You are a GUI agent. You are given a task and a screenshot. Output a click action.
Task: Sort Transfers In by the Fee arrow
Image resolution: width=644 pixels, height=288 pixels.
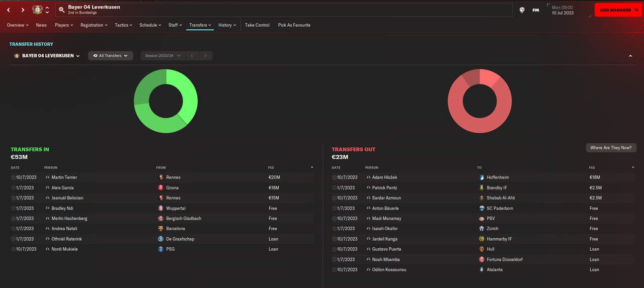pyautogui.click(x=312, y=167)
